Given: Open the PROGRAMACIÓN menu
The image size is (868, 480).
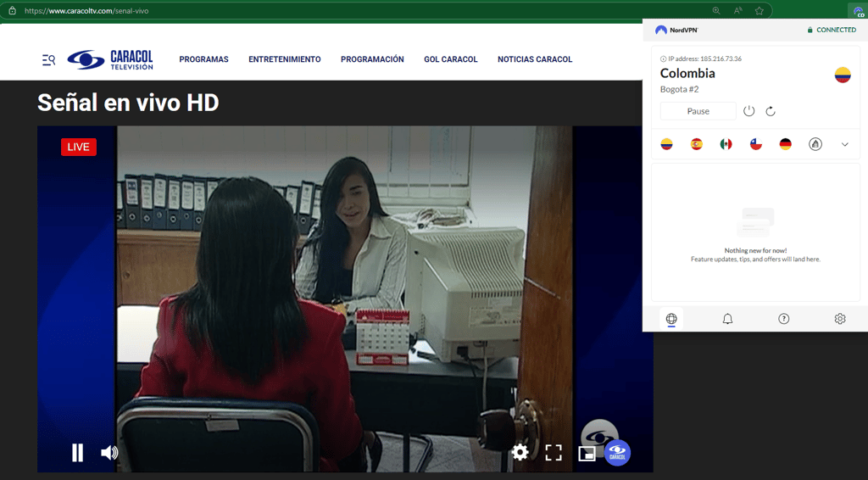Looking at the screenshot, I should pos(372,59).
